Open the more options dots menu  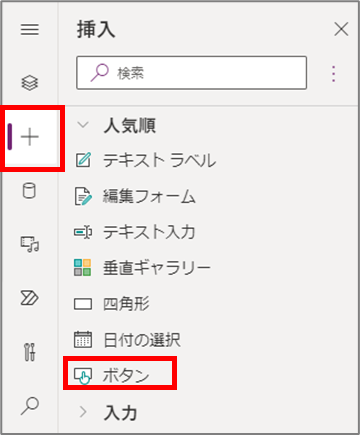(x=333, y=74)
